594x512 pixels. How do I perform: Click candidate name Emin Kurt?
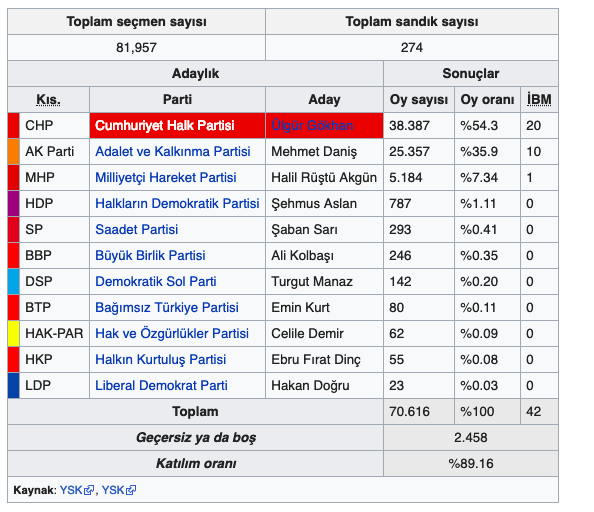pyautogui.click(x=300, y=308)
